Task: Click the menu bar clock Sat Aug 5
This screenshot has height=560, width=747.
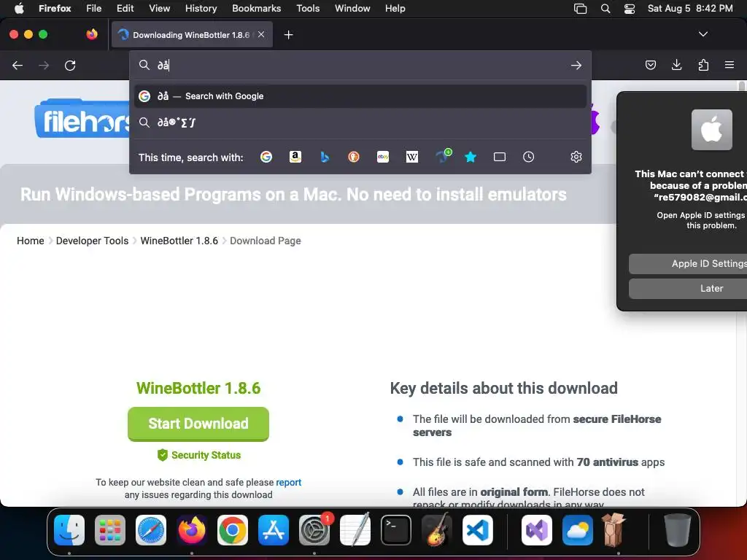Action: [690, 8]
